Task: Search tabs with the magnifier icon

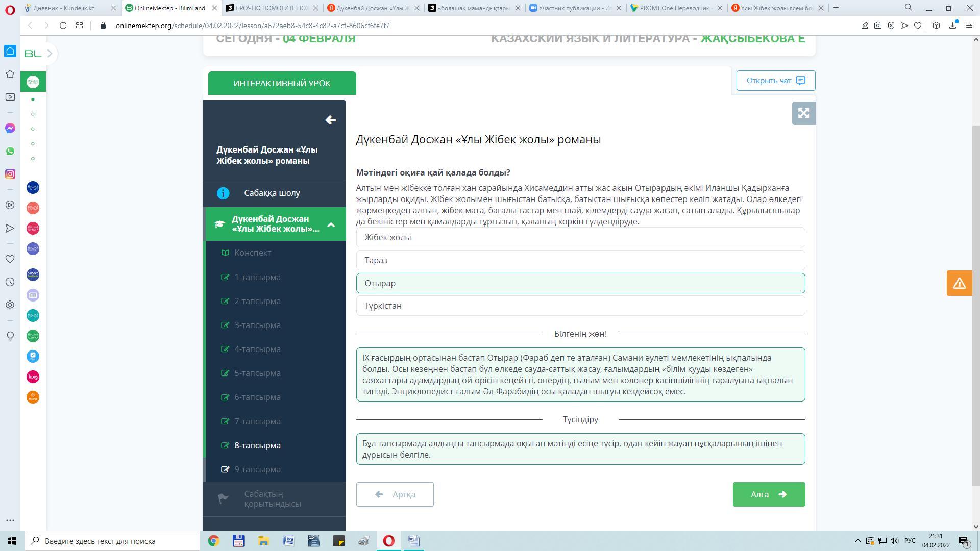Action: click(909, 8)
